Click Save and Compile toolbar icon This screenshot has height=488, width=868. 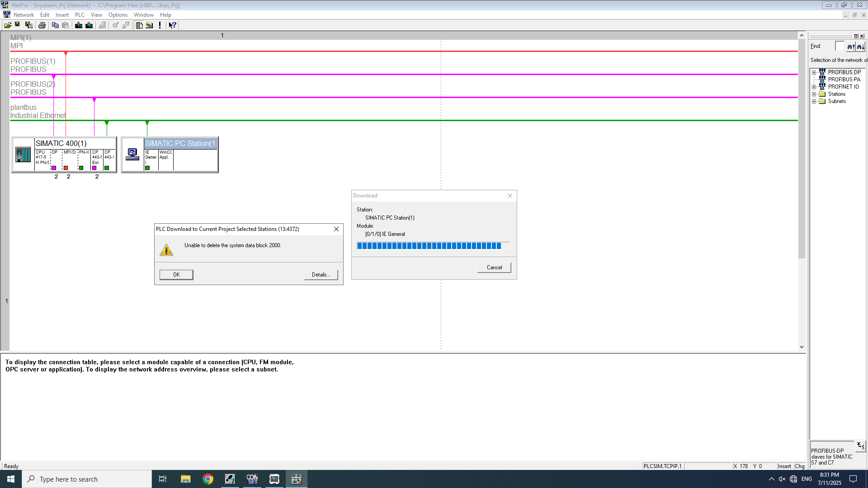click(x=28, y=25)
